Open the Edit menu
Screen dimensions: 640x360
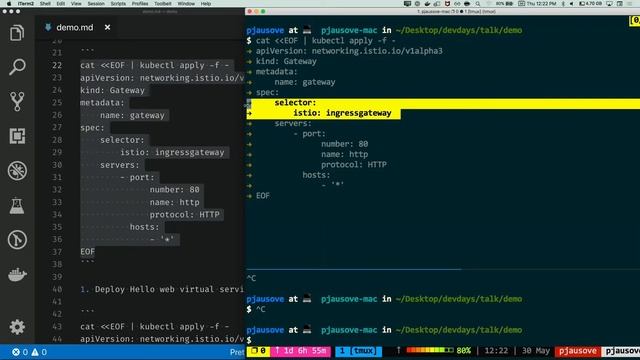pyautogui.click(x=61, y=4)
